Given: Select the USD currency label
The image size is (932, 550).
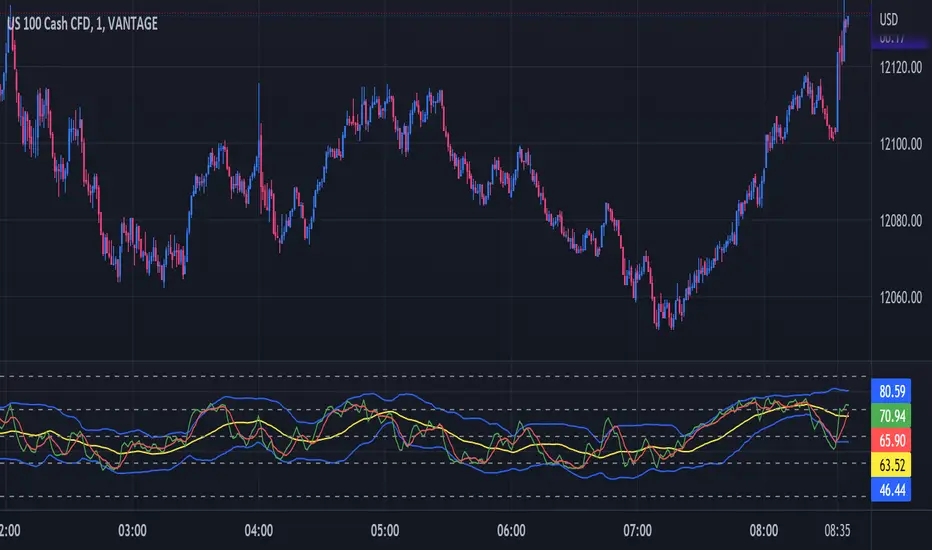Looking at the screenshot, I should pos(889,20).
